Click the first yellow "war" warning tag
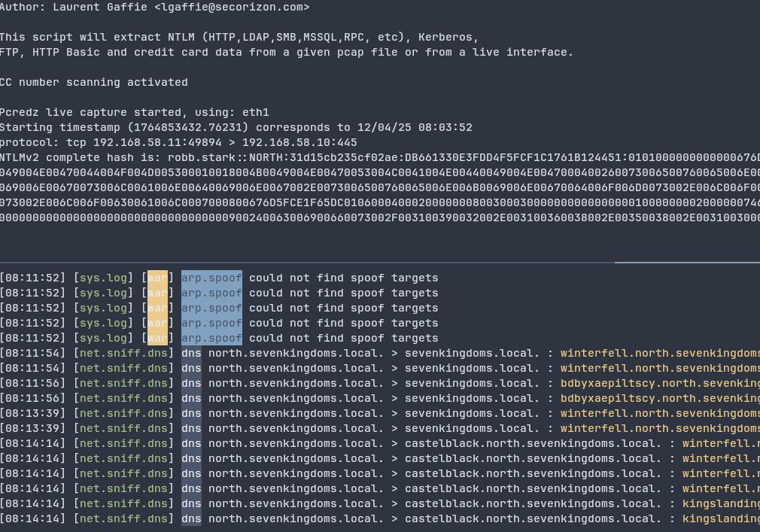 [x=157, y=278]
